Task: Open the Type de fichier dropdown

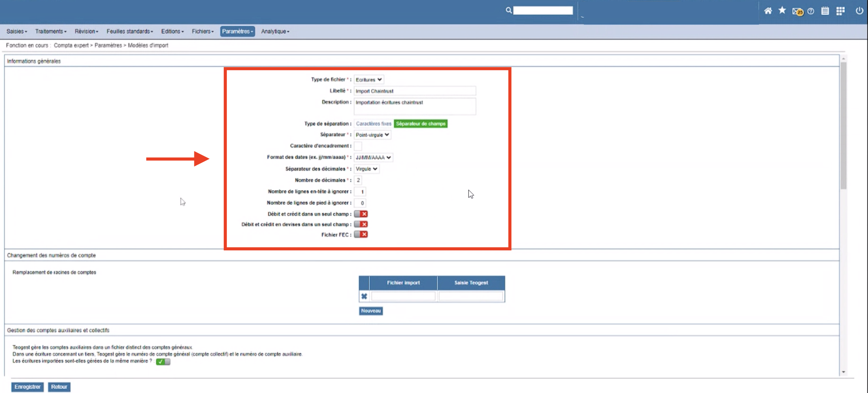Action: 369,80
